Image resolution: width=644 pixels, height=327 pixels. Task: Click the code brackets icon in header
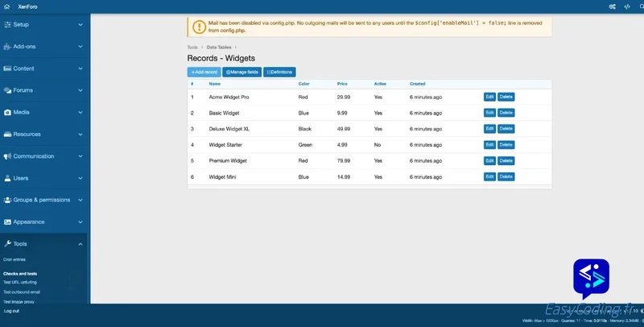[627, 6]
